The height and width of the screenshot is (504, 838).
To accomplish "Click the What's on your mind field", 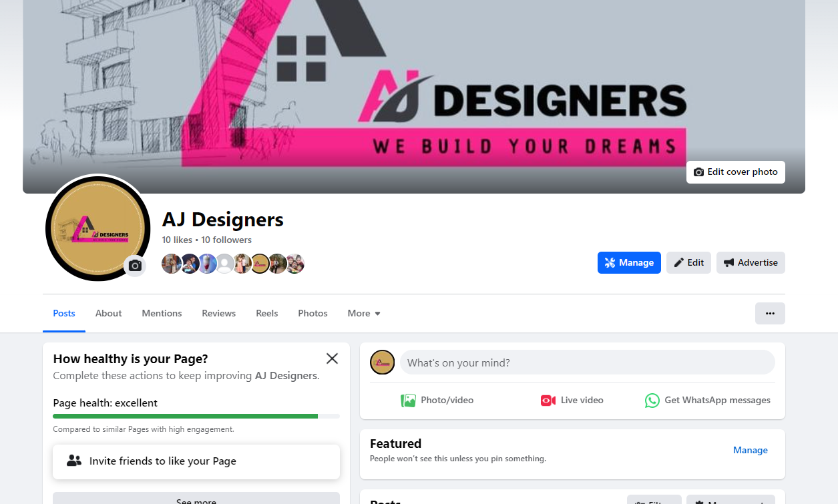I will [588, 363].
